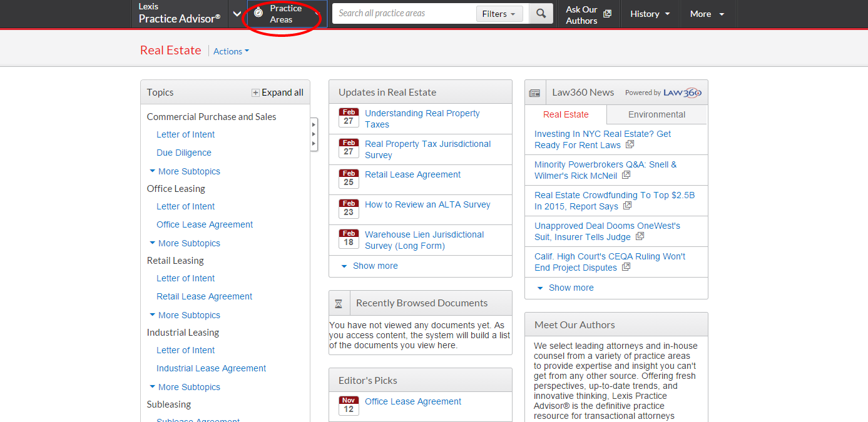Click external link icon after Crowdfunding Report Says
The image size is (868, 422).
[x=627, y=206]
